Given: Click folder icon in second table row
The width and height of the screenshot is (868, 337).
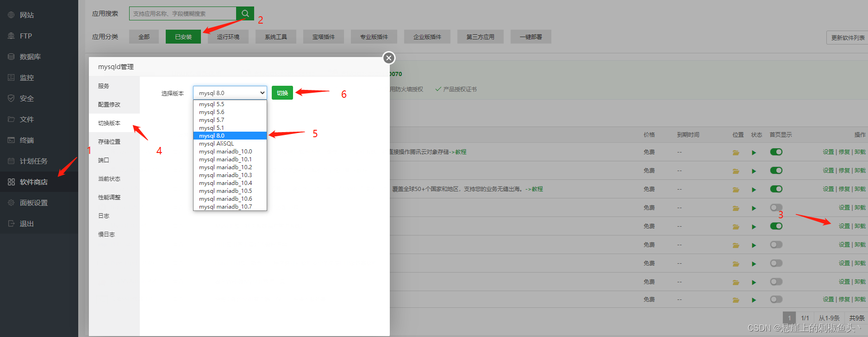Looking at the screenshot, I should click(x=736, y=171).
